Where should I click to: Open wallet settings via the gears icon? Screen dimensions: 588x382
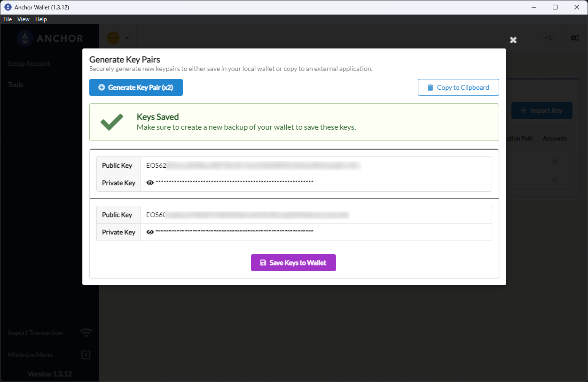point(575,38)
